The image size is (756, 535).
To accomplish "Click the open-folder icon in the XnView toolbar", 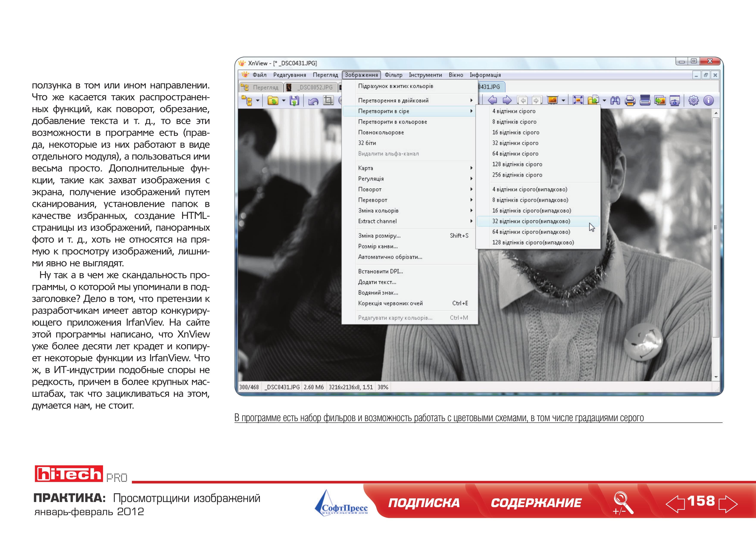I will [273, 100].
